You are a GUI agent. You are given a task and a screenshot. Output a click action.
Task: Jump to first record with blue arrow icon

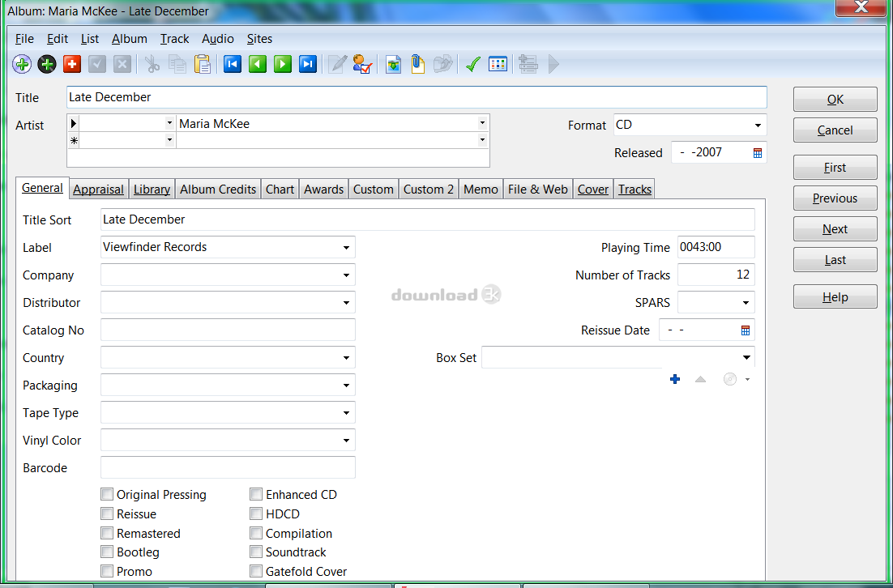pos(233,64)
